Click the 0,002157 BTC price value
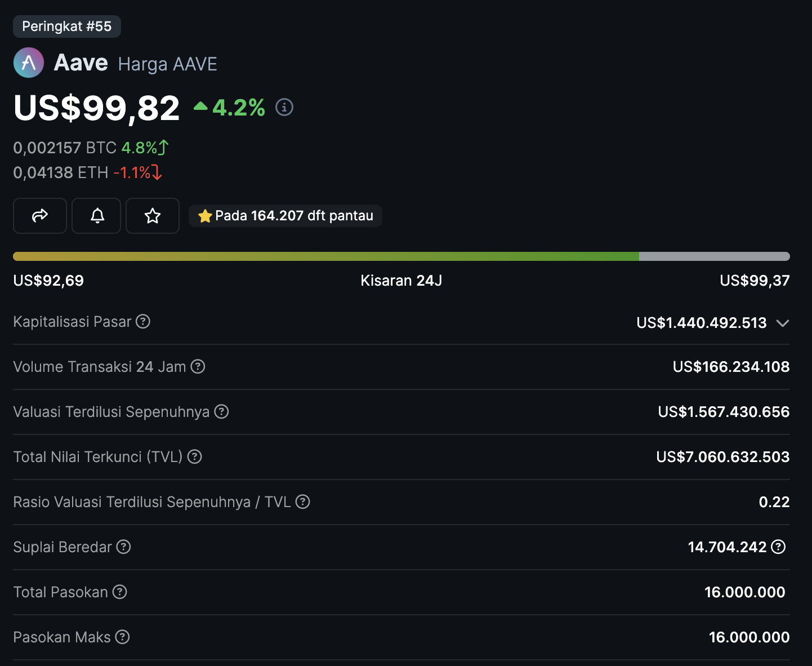This screenshot has width=812, height=666. coord(65,148)
